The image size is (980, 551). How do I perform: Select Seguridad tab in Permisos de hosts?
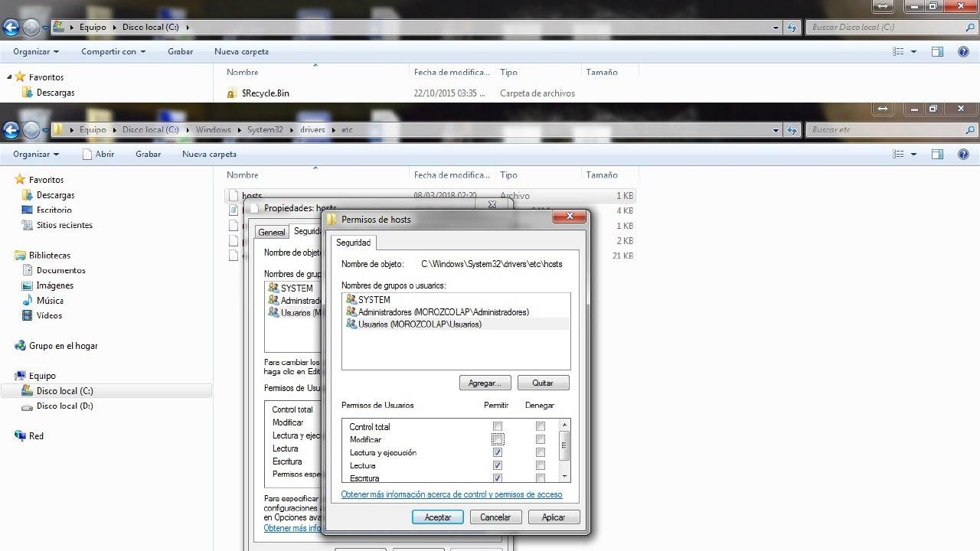tap(354, 243)
